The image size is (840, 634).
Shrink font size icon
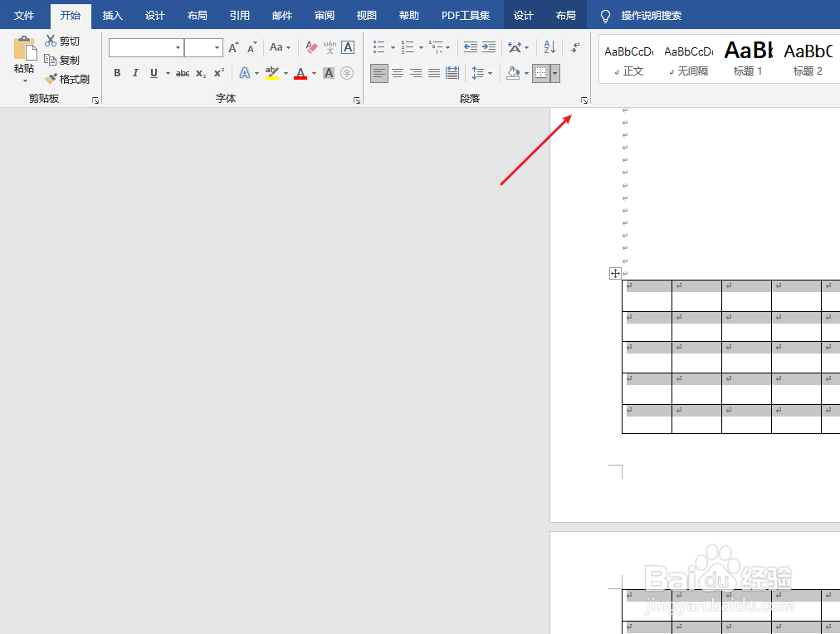252,47
